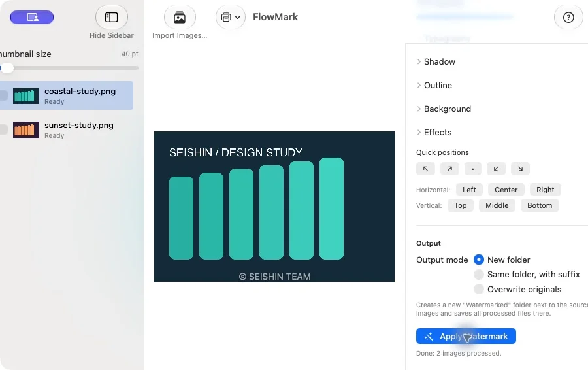Align watermark horizontally Right
Viewport: 588px width, 370px height.
tap(546, 190)
